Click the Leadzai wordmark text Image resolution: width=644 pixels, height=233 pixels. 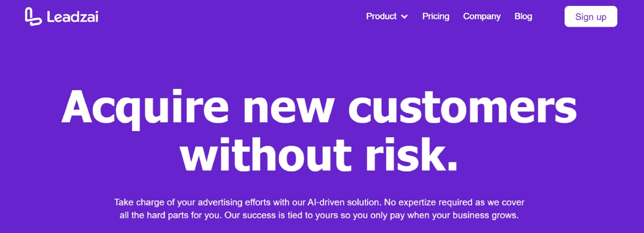click(x=72, y=17)
